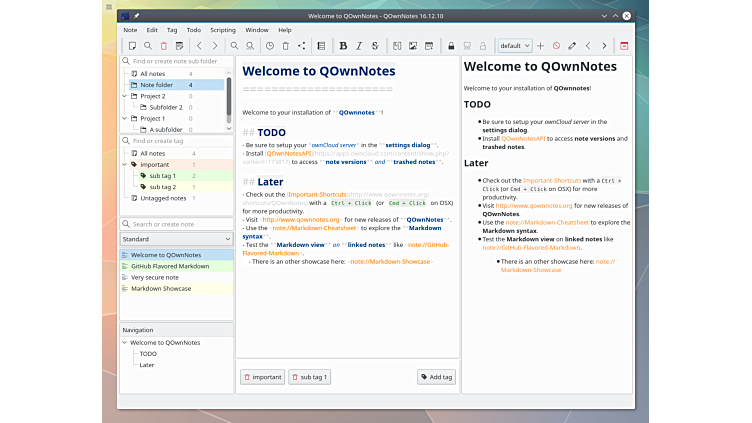
Task: Open Important-Shortcuts link in preview pane
Action: [x=552, y=180]
